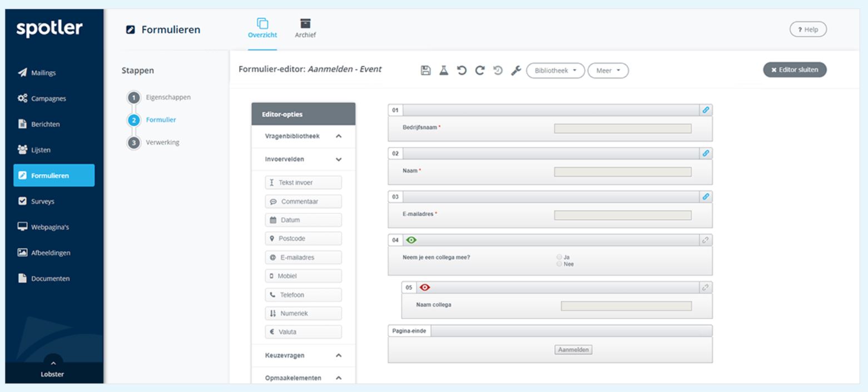868x392 pixels.
Task: Click the Naam input field of question 02
Action: point(623,172)
